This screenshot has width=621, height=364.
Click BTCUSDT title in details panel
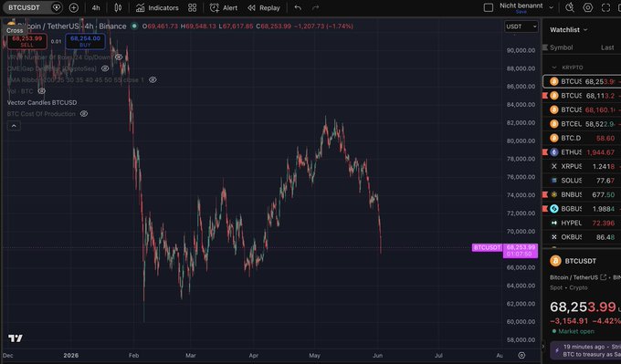580,261
